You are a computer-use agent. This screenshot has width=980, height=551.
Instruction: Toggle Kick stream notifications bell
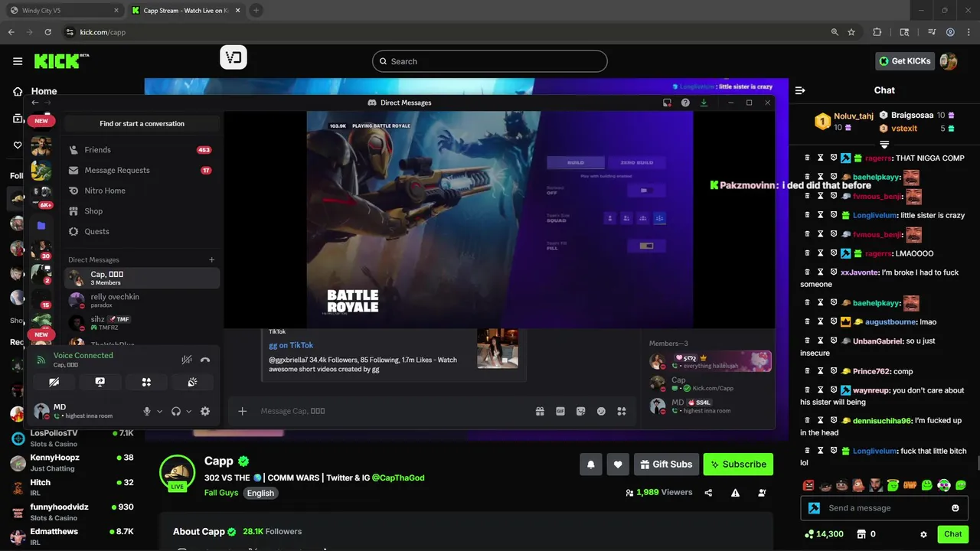(x=591, y=464)
